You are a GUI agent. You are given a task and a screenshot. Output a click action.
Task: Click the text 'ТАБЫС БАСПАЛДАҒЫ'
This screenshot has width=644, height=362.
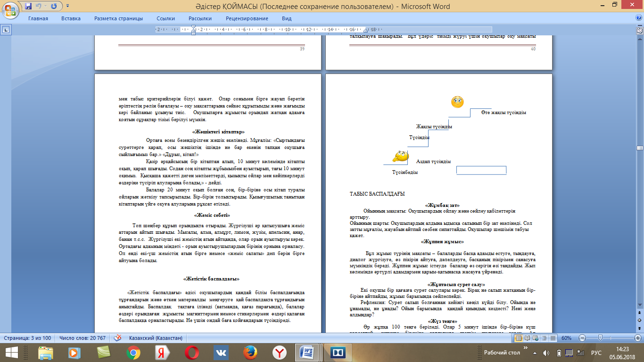(x=377, y=194)
